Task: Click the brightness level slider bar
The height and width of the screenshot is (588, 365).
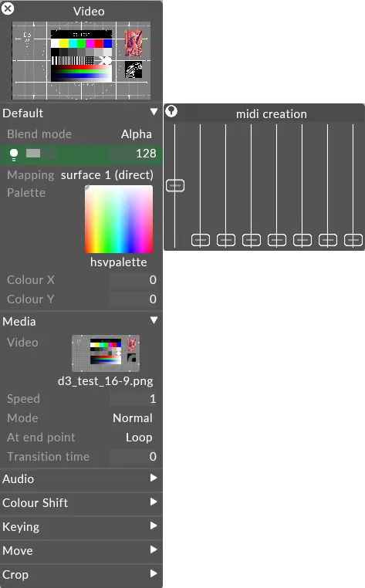Action: click(x=41, y=153)
